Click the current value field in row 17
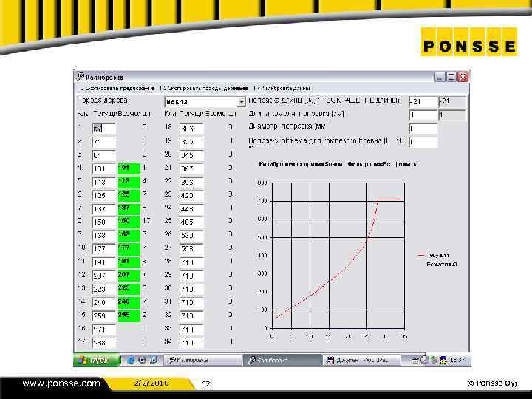Viewport: 532px width, 399px height. point(104,343)
